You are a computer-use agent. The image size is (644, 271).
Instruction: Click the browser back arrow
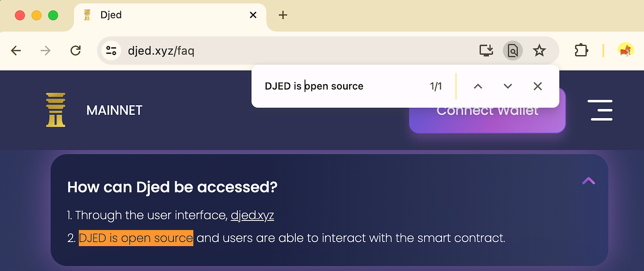(16, 51)
